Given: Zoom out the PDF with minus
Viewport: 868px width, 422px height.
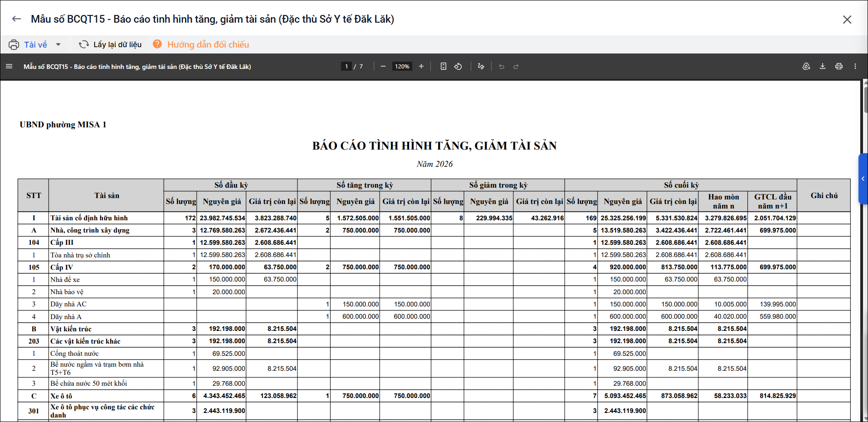Looking at the screenshot, I should [383, 66].
